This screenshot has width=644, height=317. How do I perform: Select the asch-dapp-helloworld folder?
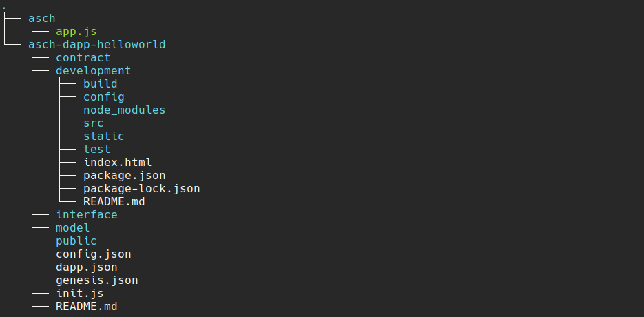pyautogui.click(x=97, y=44)
